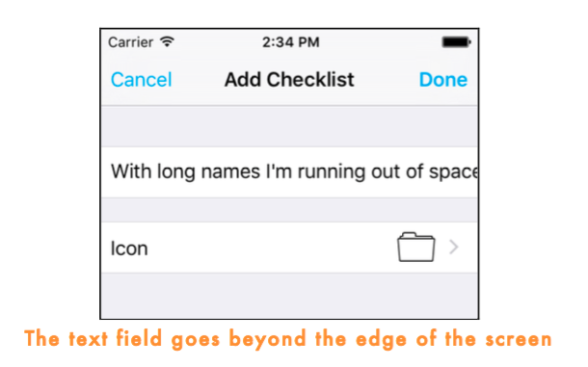Tap the Carrier label in status bar
Screen dimensions: 588x367
coord(130,42)
